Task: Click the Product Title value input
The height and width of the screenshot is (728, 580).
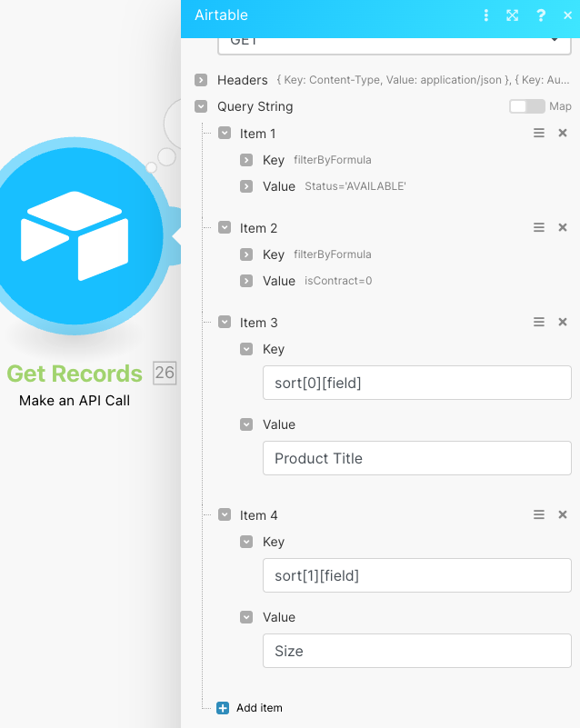Action: pyautogui.click(x=417, y=458)
